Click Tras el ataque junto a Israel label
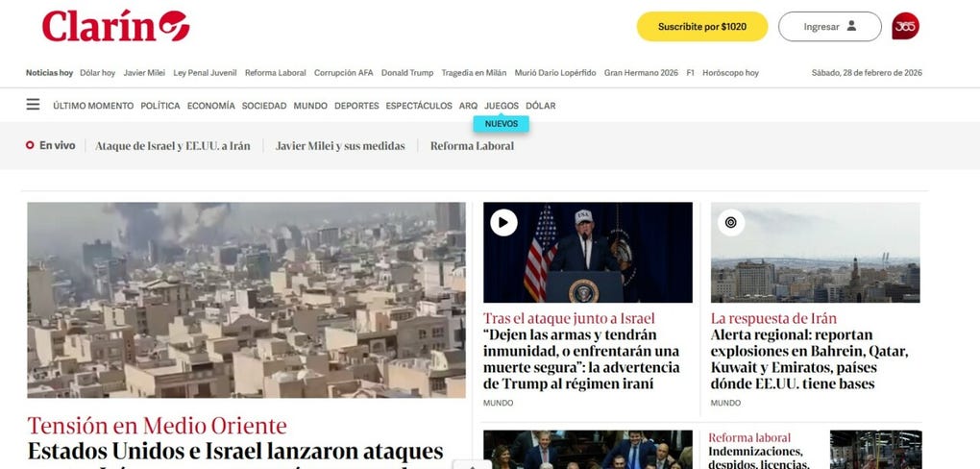The width and height of the screenshot is (980, 469). (569, 318)
